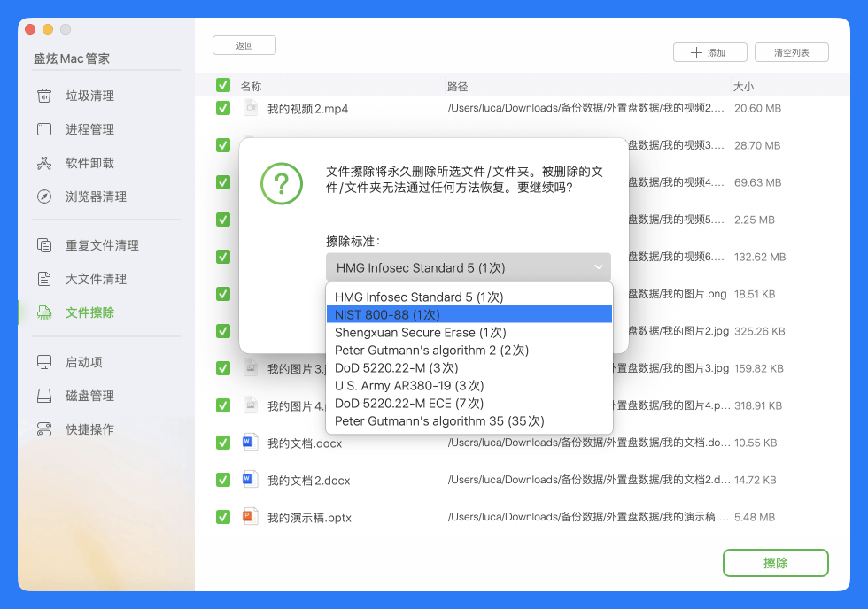This screenshot has height=609, width=868.
Task: Uncheck 我的视频2.mp4 in the list
Action: (222, 107)
